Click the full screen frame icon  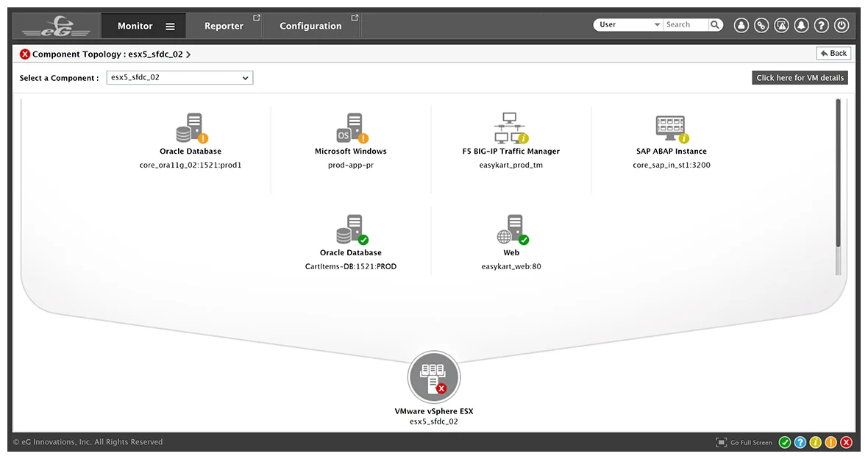721,442
